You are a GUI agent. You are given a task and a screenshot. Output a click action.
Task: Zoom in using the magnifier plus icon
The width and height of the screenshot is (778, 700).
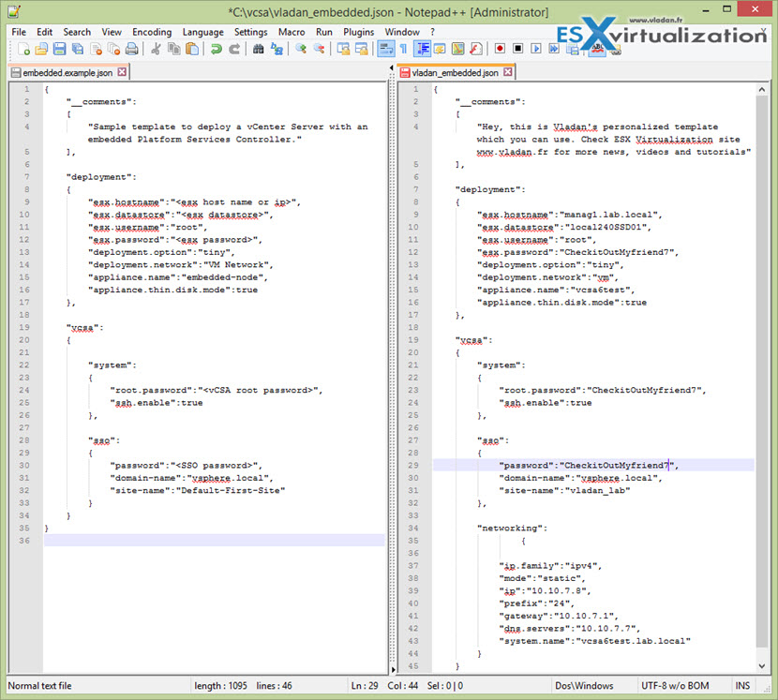[301, 49]
